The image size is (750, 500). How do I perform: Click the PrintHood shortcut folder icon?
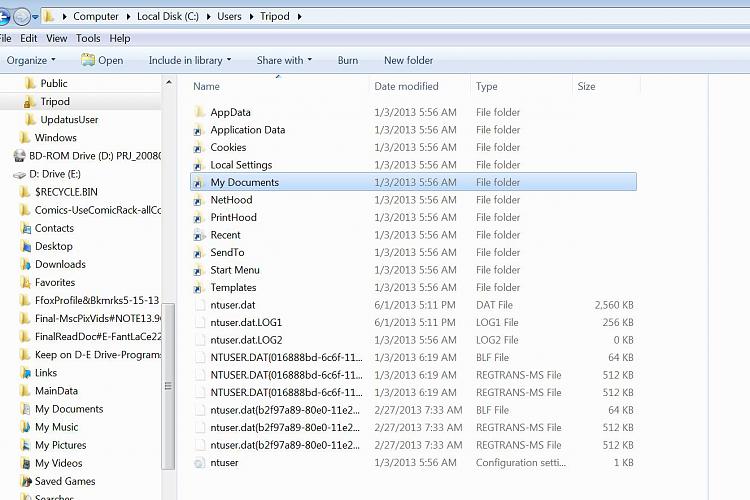[x=199, y=218]
